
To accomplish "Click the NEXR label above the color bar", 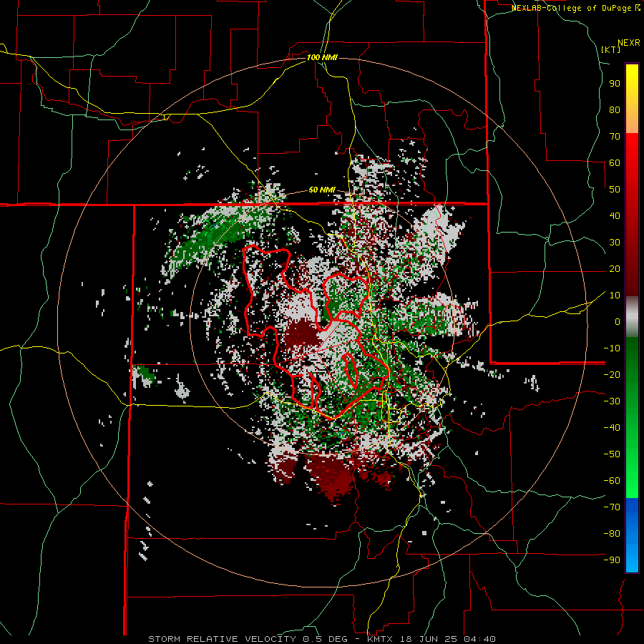I will tap(629, 43).
